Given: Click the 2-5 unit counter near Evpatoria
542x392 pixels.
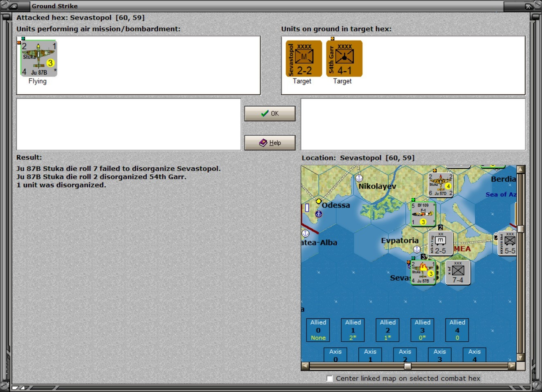Looking at the screenshot, I should pos(440,244).
